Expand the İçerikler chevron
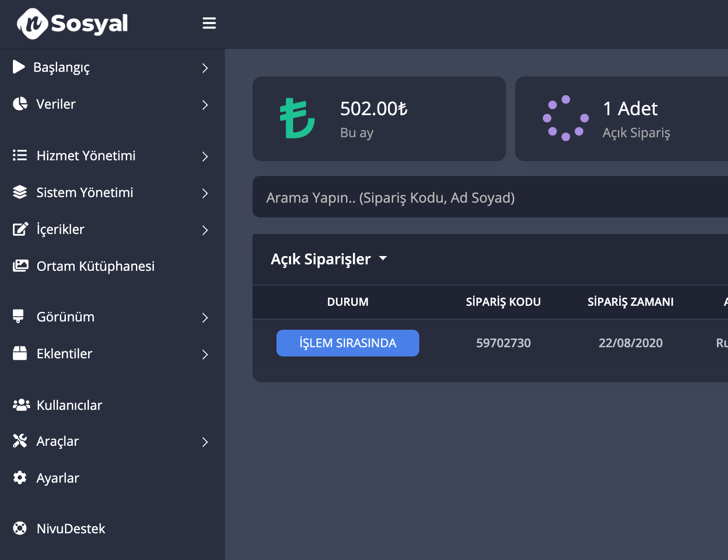The image size is (728, 560). click(x=205, y=230)
